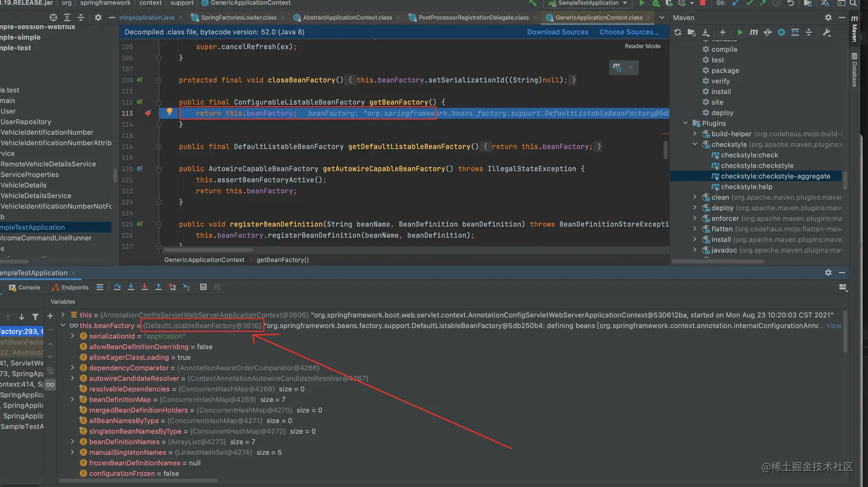Expand the dependencyComparator variable
Image resolution: width=868 pixels, height=487 pixels.
pyautogui.click(x=72, y=368)
